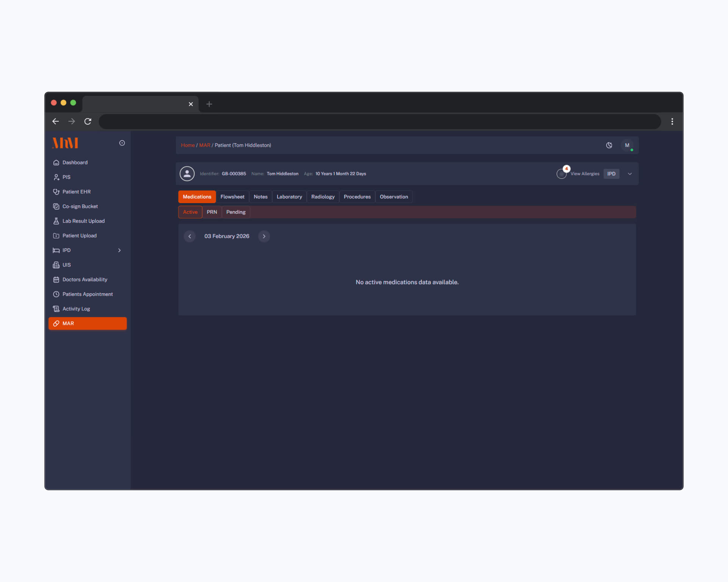Viewport: 728px width, 582px height.
Task: Expand the IPD sidebar submenu chevron
Action: 119,250
